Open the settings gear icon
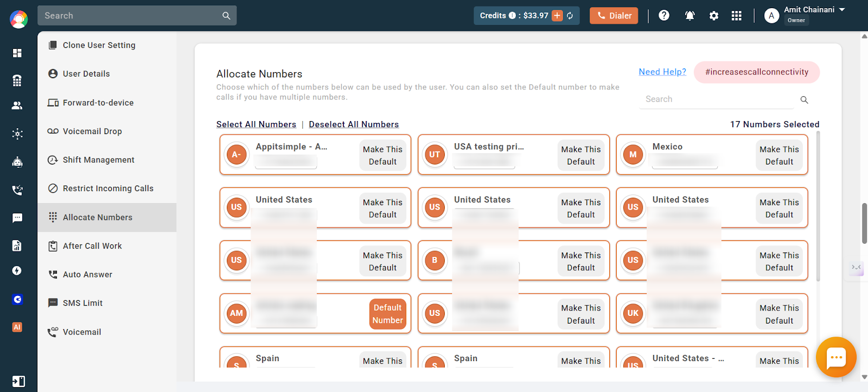Screen dimensions: 868x392 point(714,16)
